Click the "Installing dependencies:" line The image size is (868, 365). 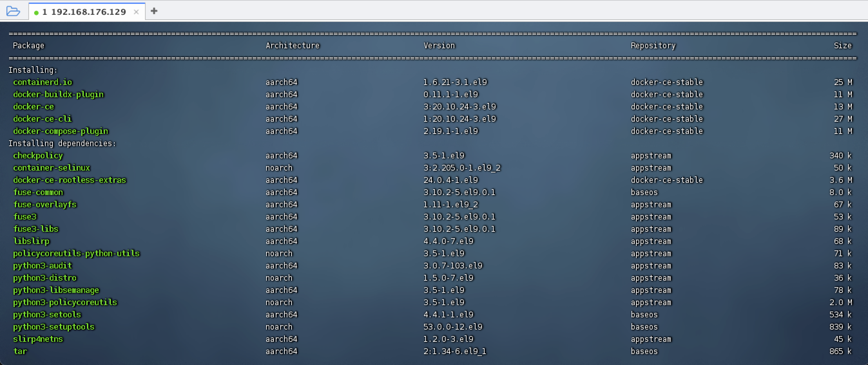click(62, 144)
